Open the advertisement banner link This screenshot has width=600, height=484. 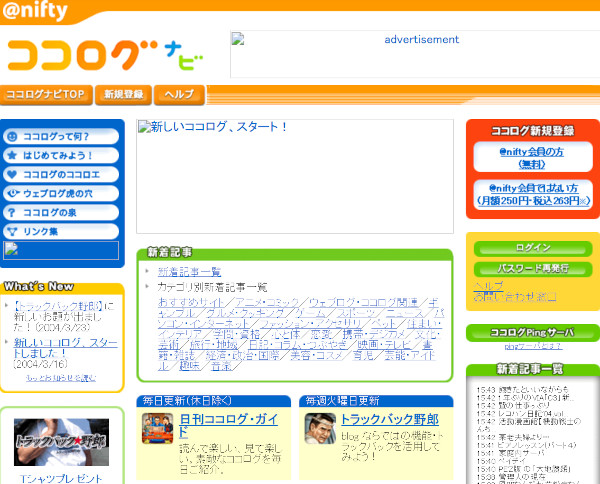pyautogui.click(x=415, y=54)
